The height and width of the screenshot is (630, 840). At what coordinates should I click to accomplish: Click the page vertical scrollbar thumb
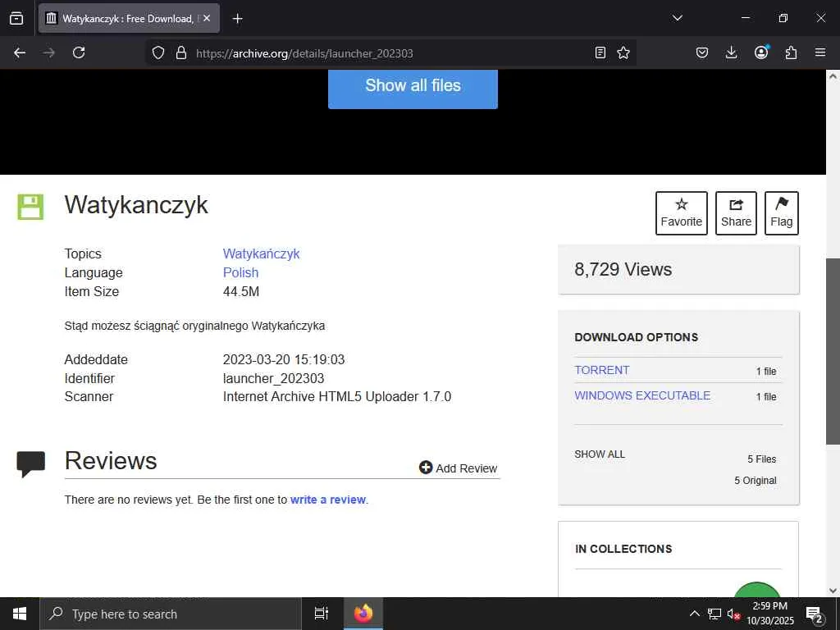[833, 351]
